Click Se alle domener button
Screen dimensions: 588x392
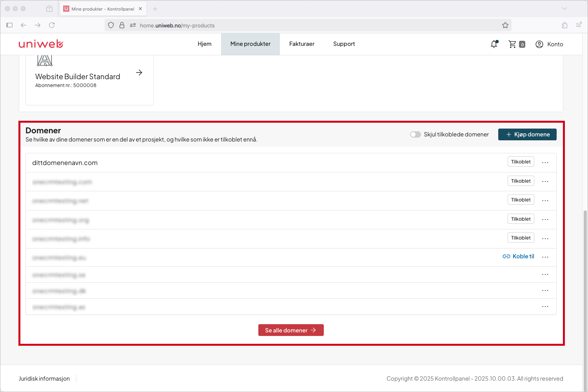coord(291,330)
